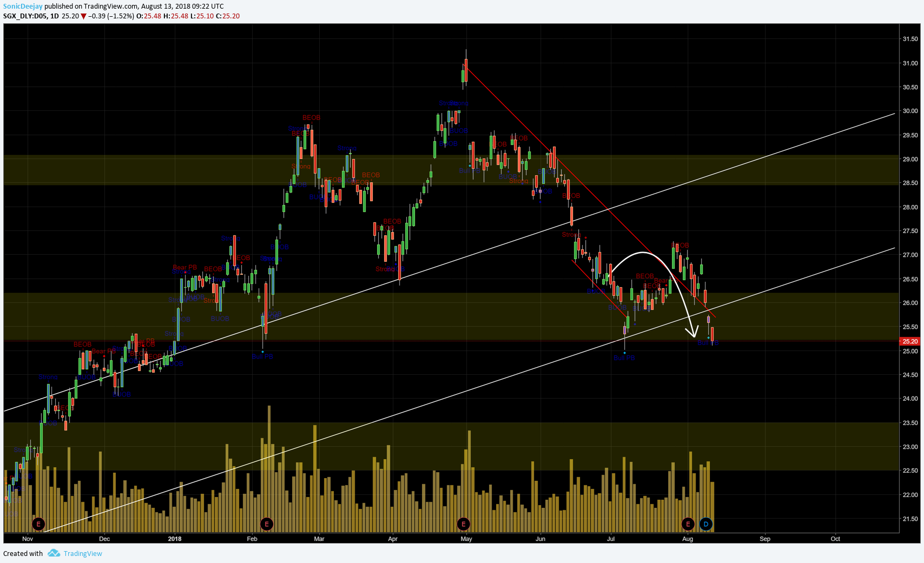Click the Jun label on the time axis
The height and width of the screenshot is (563, 924).
pyautogui.click(x=540, y=539)
